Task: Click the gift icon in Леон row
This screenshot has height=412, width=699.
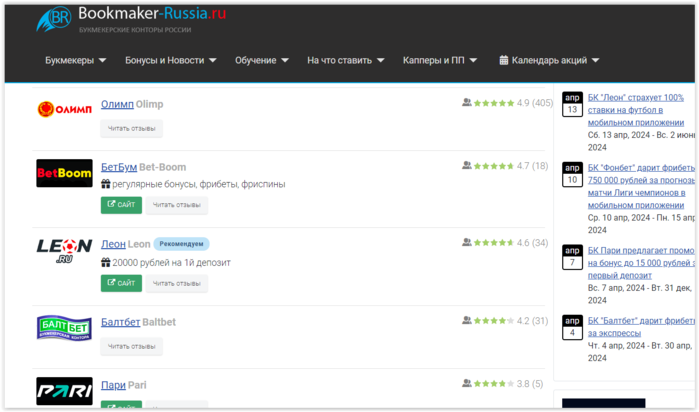Action: pyautogui.click(x=105, y=262)
